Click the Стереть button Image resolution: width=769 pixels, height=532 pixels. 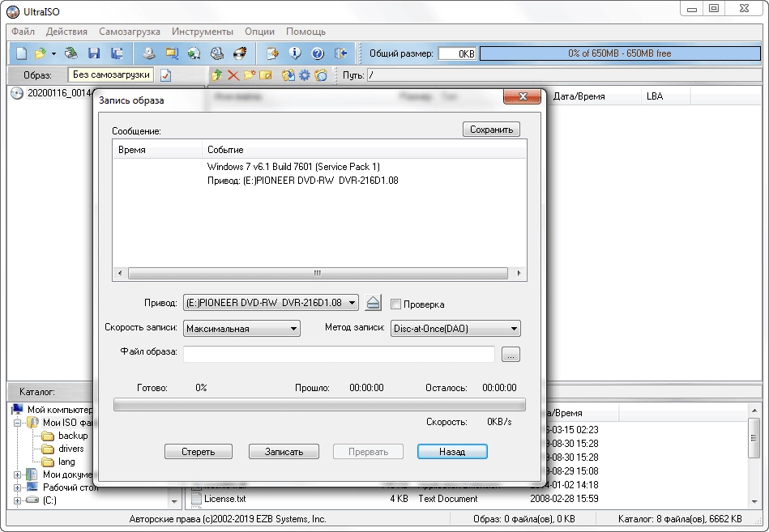[x=199, y=452]
